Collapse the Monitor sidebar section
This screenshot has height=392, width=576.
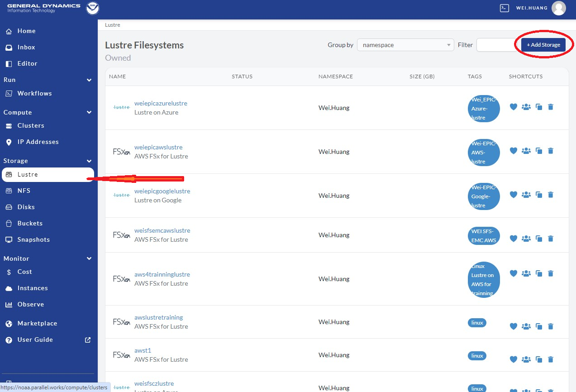coord(89,259)
